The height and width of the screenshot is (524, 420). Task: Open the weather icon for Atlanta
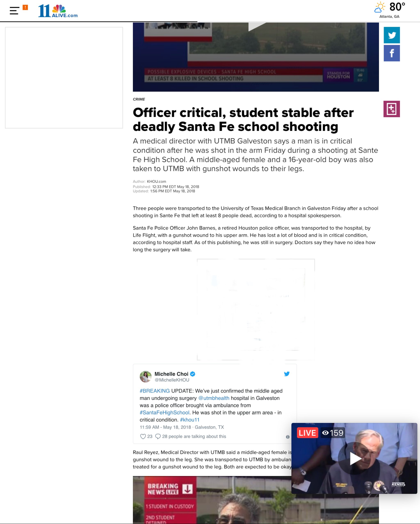point(380,7)
